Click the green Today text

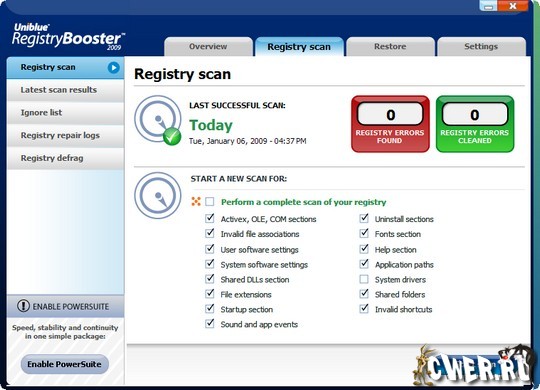point(211,125)
